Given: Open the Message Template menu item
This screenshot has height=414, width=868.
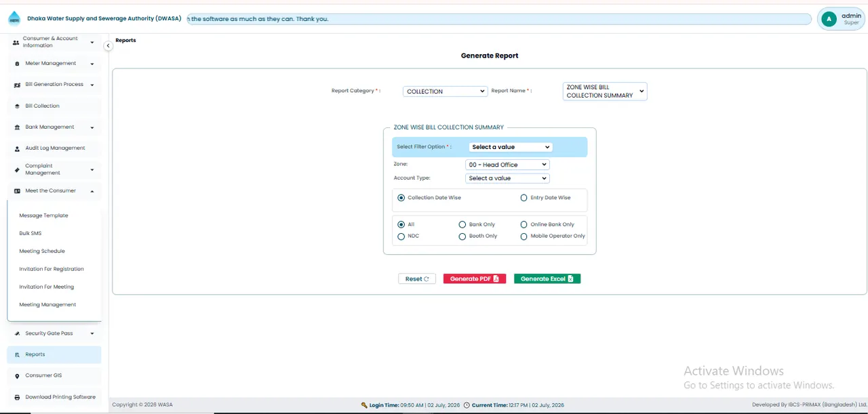Looking at the screenshot, I should coord(44,215).
